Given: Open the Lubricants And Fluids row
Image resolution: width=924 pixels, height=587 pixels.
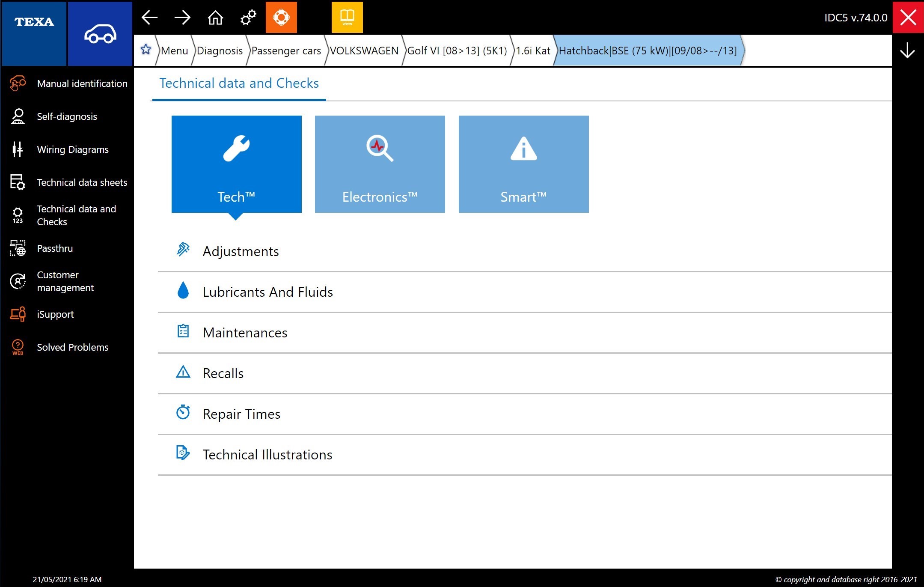Looking at the screenshot, I should (525, 292).
